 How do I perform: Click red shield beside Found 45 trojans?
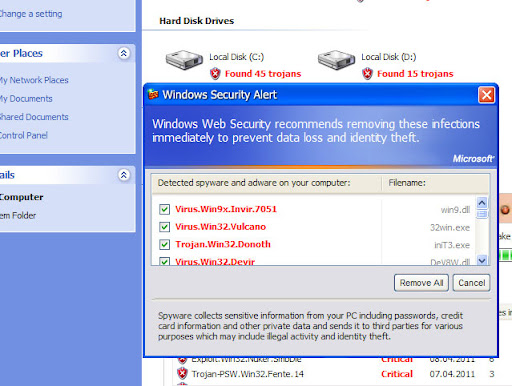coord(215,73)
